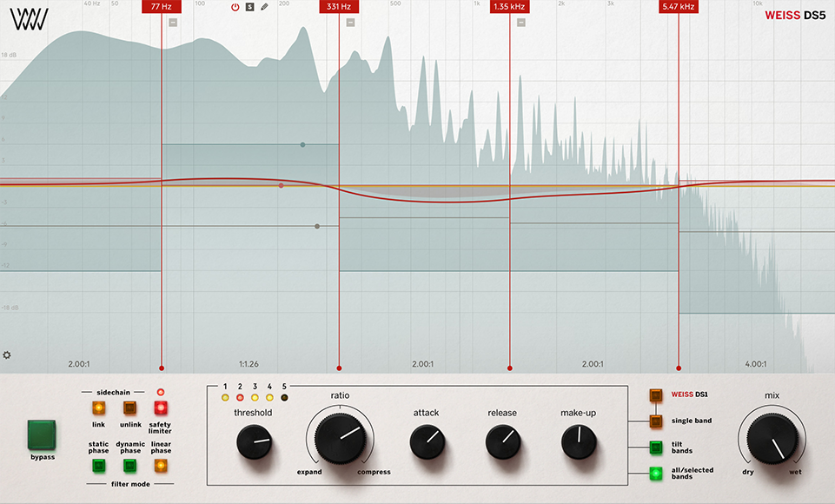The image size is (835, 504).
Task: Click the 1:1.26 ratio readout
Action: 249,364
